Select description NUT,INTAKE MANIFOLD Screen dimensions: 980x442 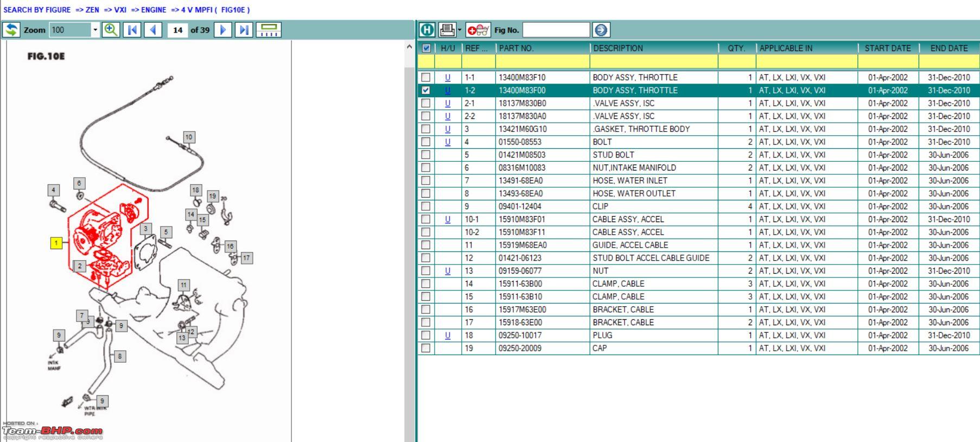tap(634, 168)
